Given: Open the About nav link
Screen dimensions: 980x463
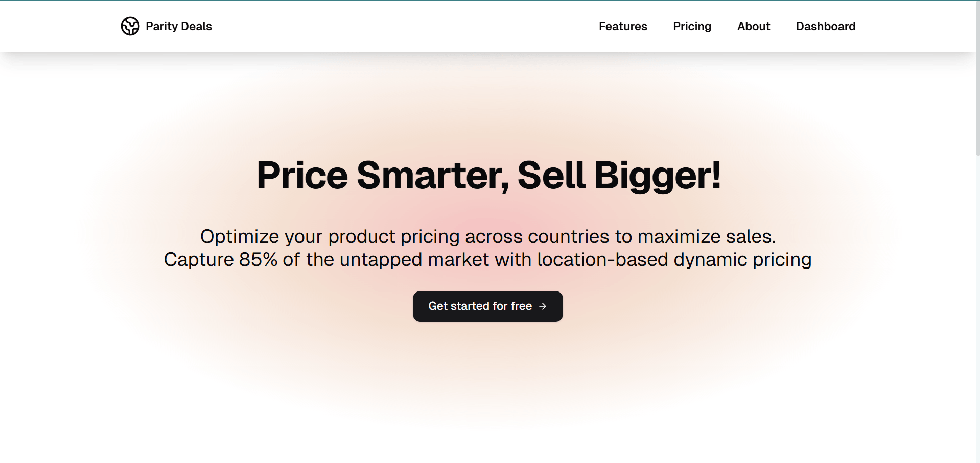Looking at the screenshot, I should pos(753,26).
